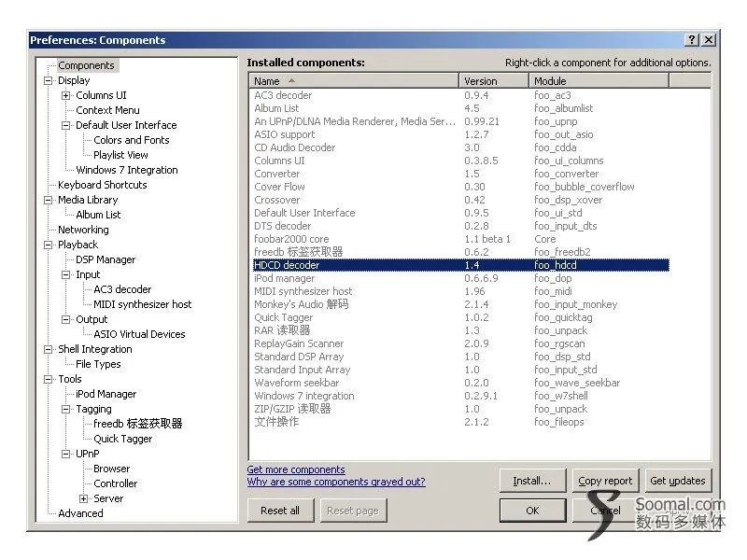Open the Advanced preferences page
The image size is (747, 560).
[x=80, y=513]
